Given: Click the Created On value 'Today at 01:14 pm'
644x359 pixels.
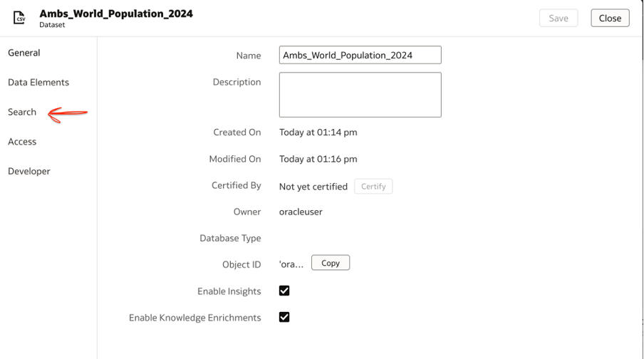Looking at the screenshot, I should 318,132.
